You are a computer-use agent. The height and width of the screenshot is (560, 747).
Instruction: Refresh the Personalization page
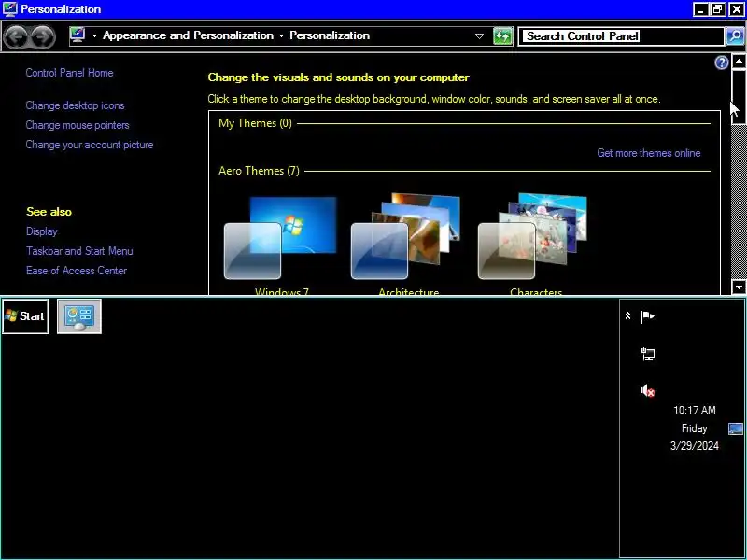(502, 36)
